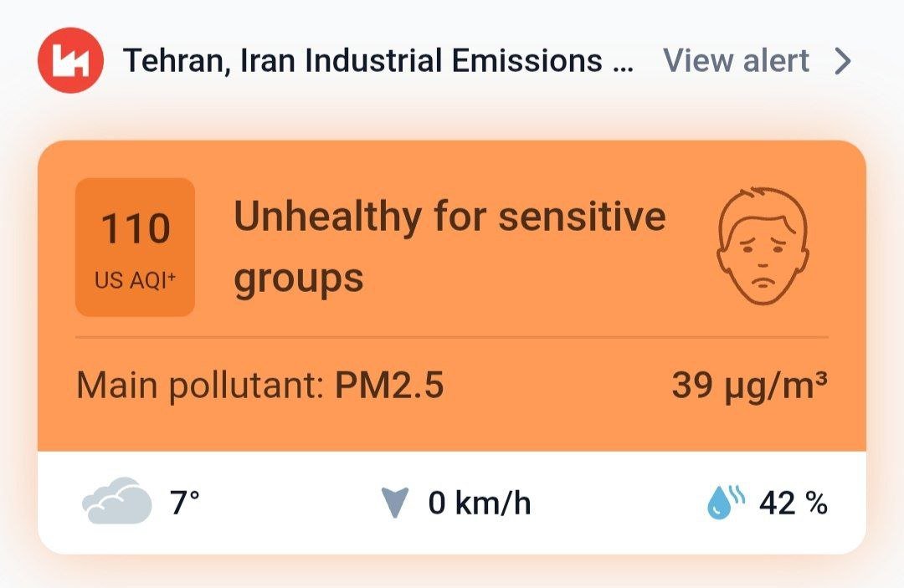The width and height of the screenshot is (904, 588).
Task: Click the 39 µg/m³ concentration value
Action: point(749,386)
